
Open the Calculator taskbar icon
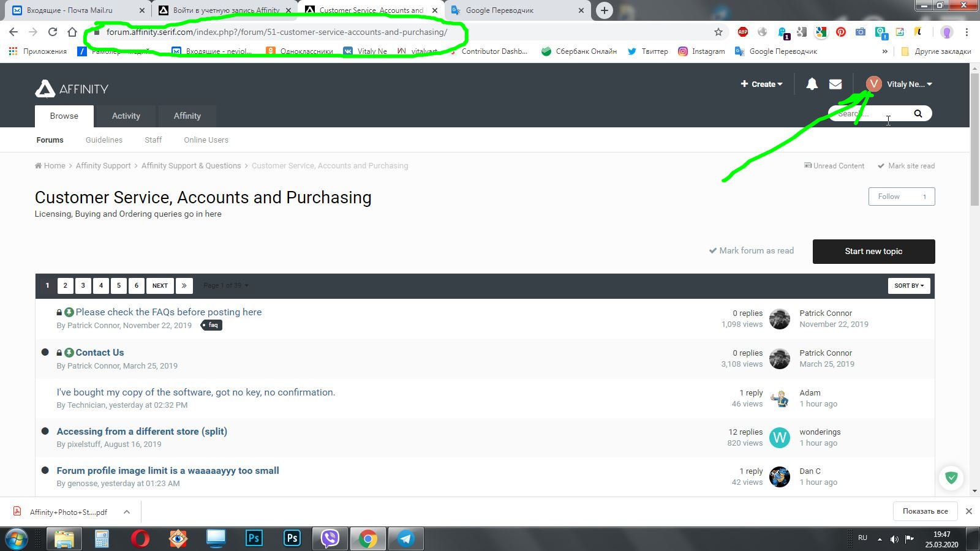(x=102, y=539)
